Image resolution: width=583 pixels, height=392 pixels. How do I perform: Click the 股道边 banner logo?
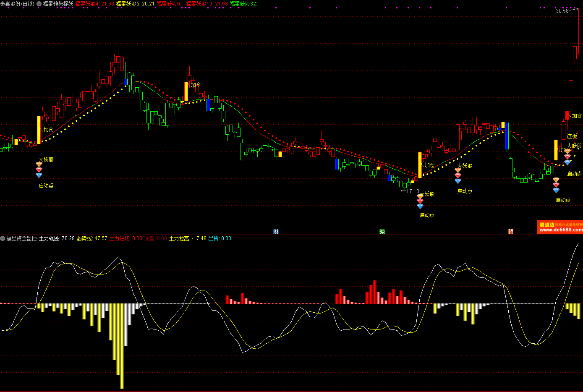click(x=546, y=225)
